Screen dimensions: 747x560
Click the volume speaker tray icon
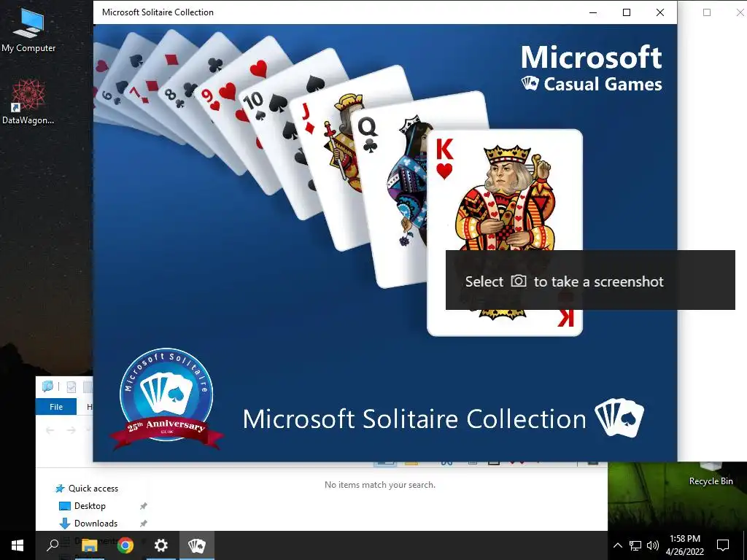653,545
